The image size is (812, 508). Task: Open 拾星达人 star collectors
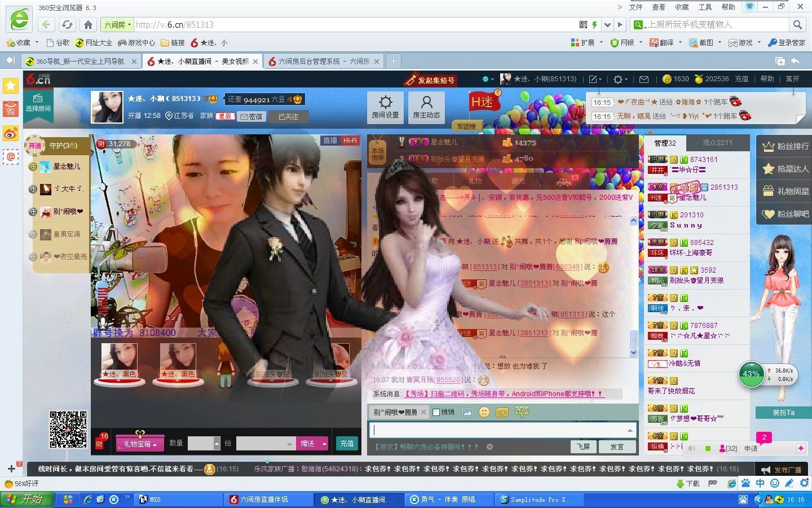coord(785,169)
